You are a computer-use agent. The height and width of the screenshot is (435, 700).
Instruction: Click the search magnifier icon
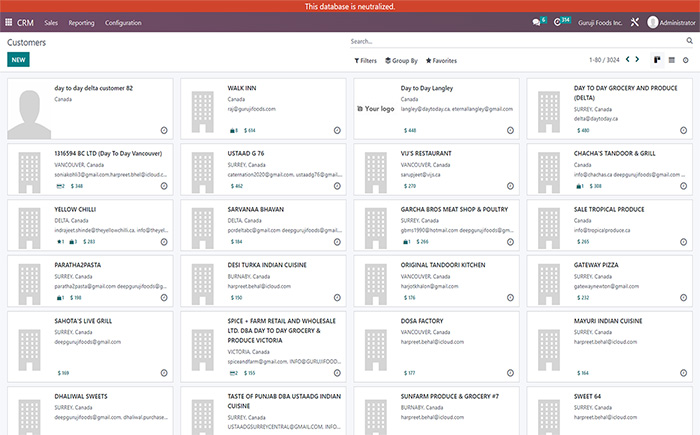pos(689,41)
